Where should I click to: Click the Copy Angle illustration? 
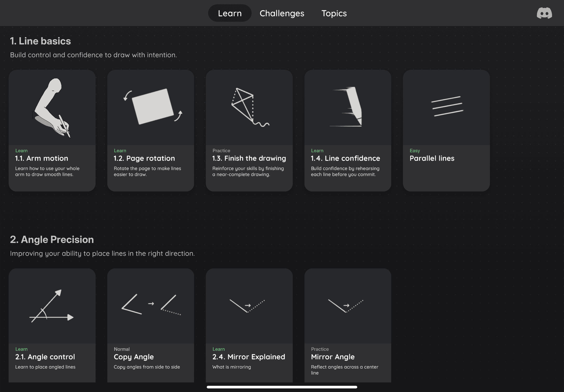(x=151, y=305)
